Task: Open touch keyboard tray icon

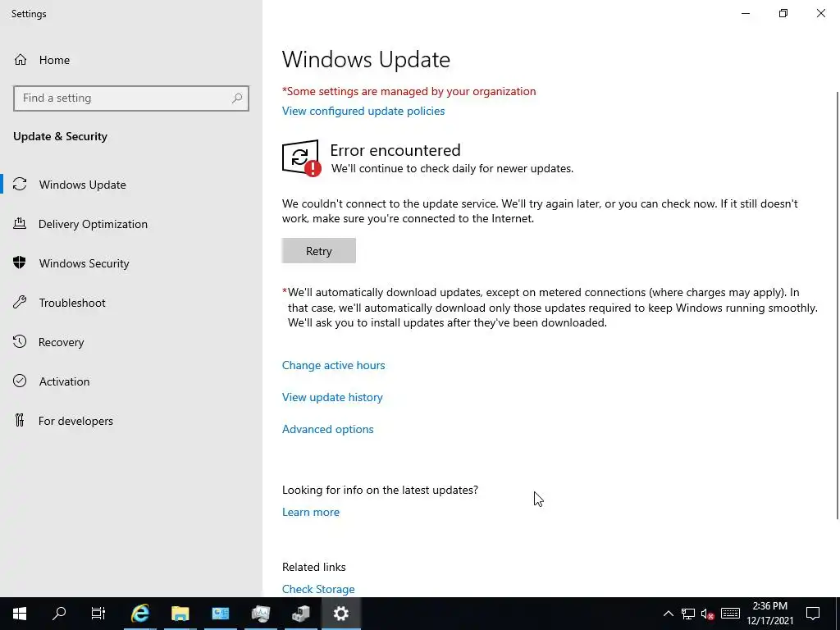Action: coord(730,614)
